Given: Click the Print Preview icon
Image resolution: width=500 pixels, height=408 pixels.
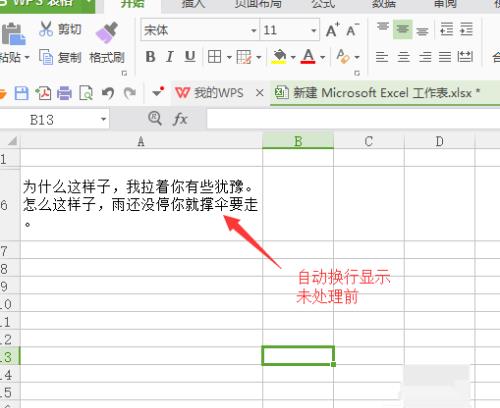Looking at the screenshot, I should click(86, 93).
